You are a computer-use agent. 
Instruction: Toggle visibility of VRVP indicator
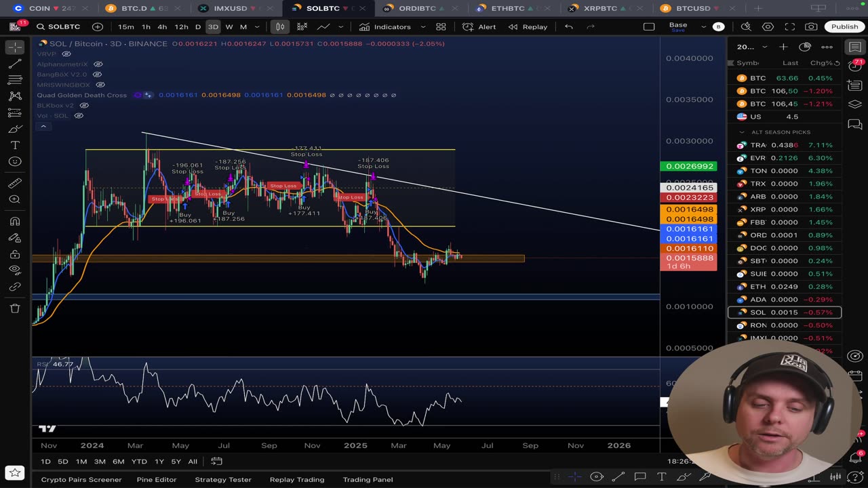pos(66,54)
